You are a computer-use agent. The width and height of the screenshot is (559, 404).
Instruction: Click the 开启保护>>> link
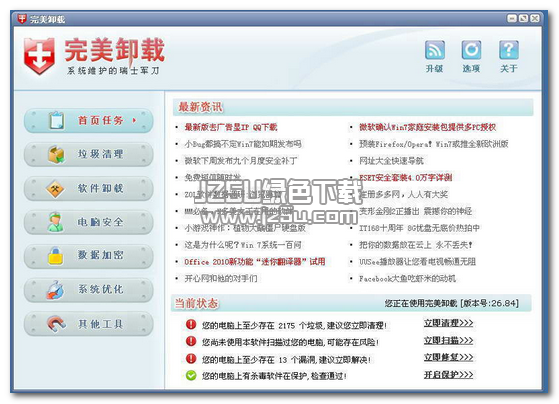click(x=448, y=374)
